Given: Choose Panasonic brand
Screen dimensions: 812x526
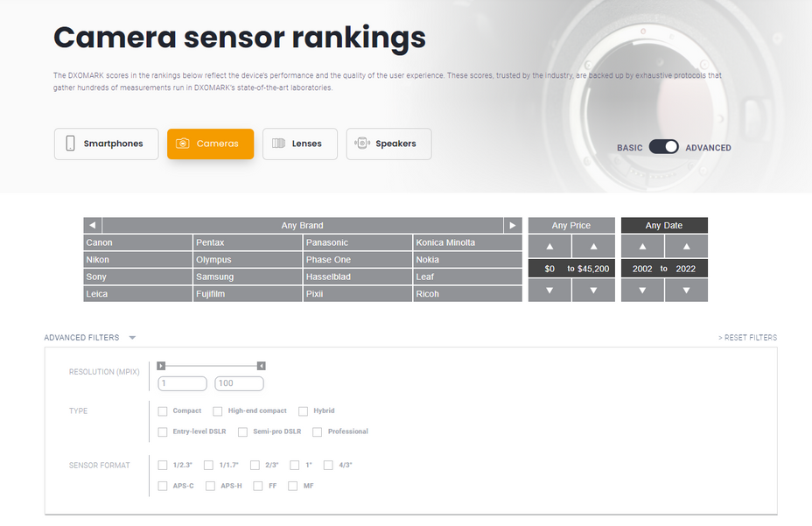Looking at the screenshot, I should [x=357, y=242].
